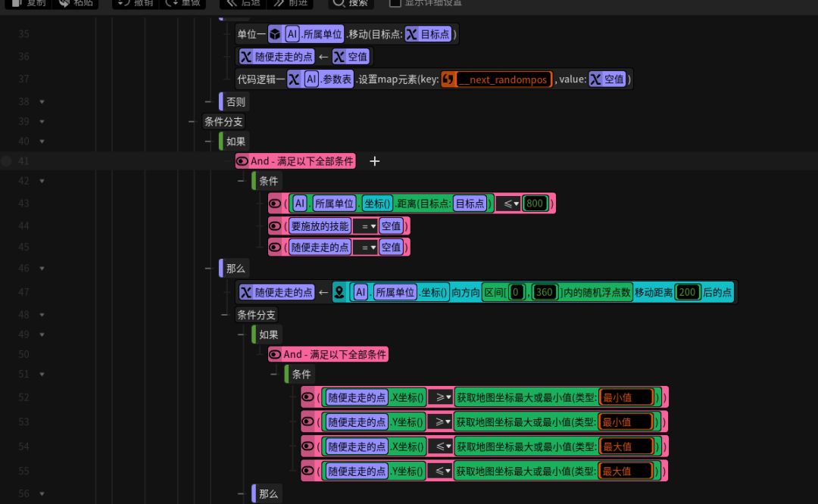Viewport: 818px width, 504px height.
Task: Click the 目标点 parameter on line 43
Action: 470,204
